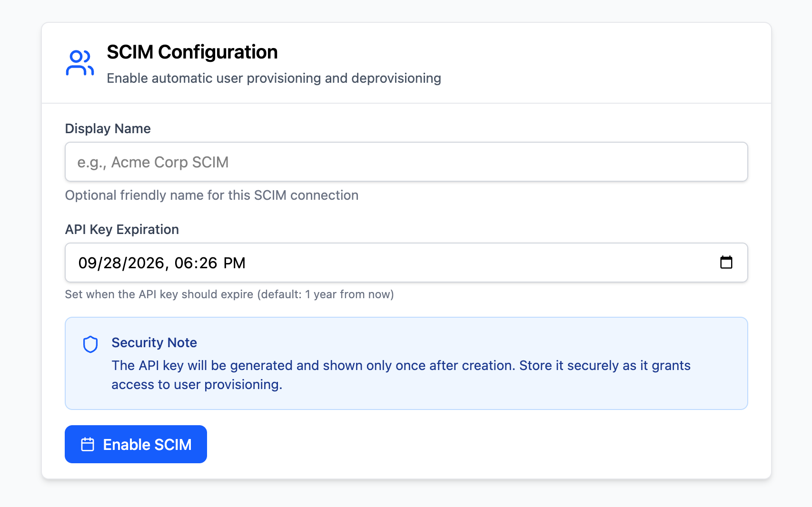This screenshot has width=812, height=507.
Task: Click the provisioning subtitle under the heading
Action: (x=274, y=78)
